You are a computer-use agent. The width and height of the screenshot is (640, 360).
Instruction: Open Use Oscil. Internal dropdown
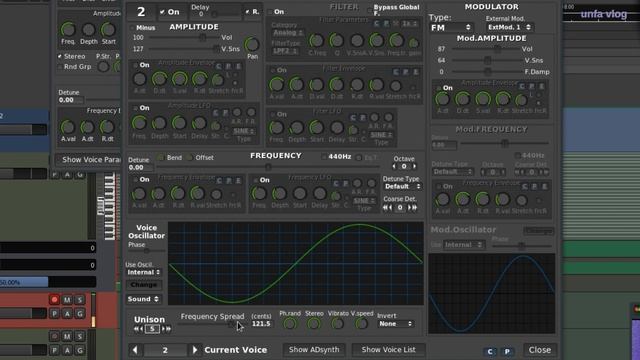point(144,272)
